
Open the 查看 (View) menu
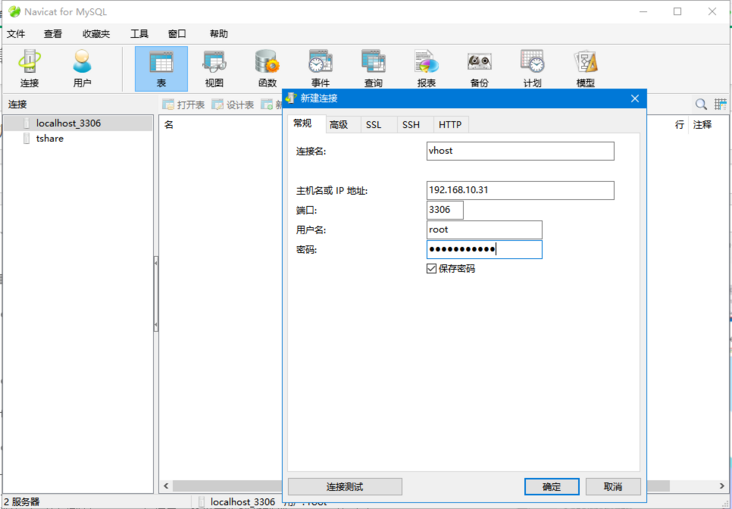coord(53,34)
